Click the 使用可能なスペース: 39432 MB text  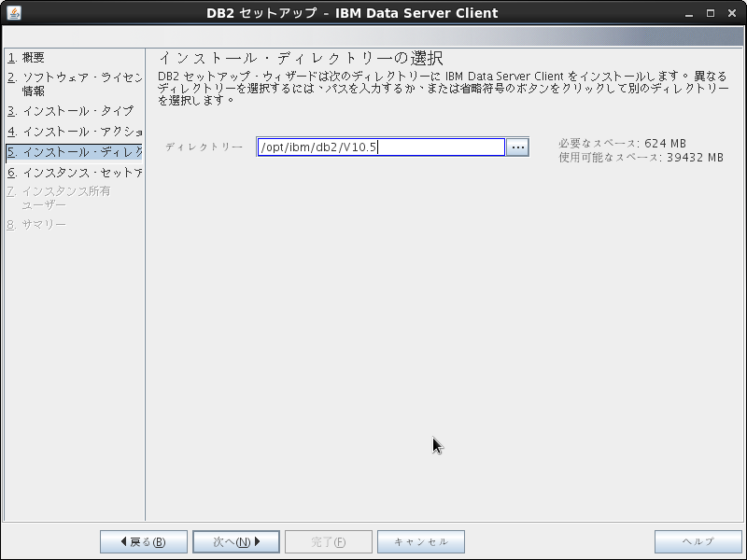coord(641,157)
